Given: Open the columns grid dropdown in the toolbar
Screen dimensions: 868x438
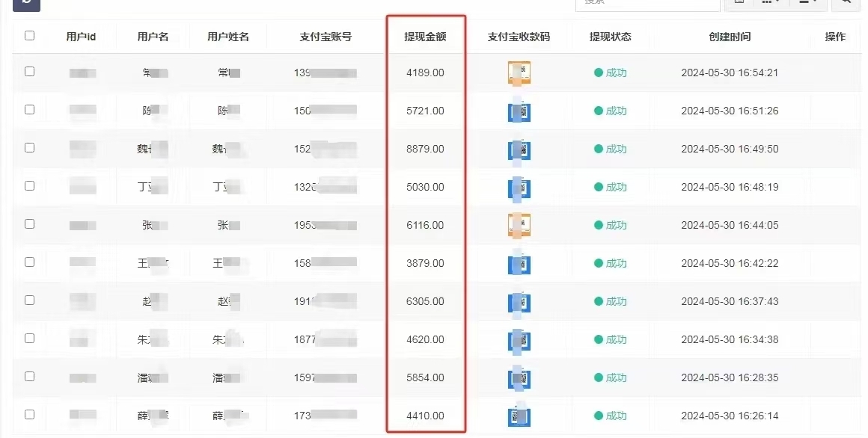Looking at the screenshot, I should [x=770, y=2].
